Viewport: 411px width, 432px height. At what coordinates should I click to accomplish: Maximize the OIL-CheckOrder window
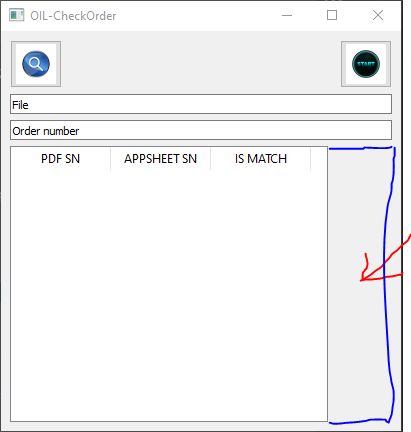pos(332,15)
